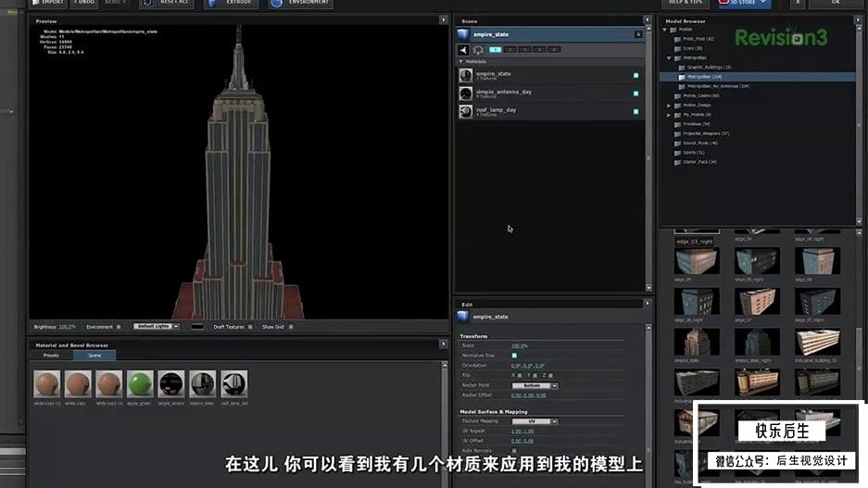The height and width of the screenshot is (488, 868).
Task: Select Sound_Music folder
Action: point(699,143)
